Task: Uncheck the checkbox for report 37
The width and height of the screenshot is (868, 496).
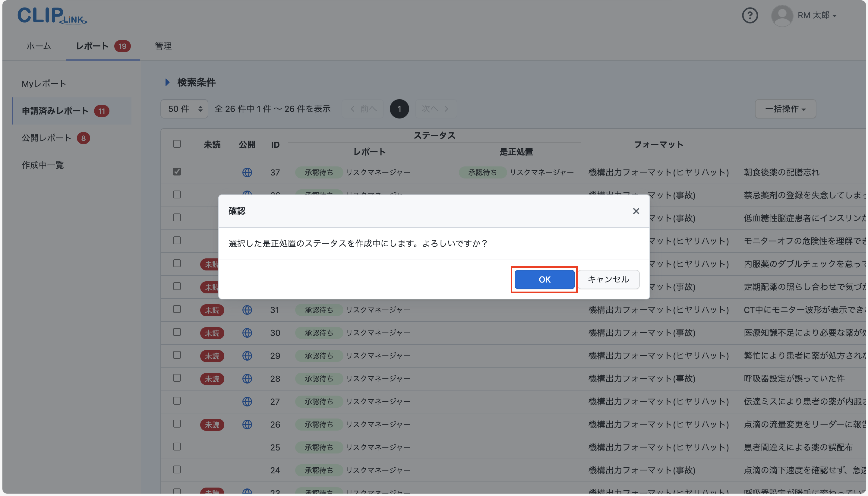Action: (177, 172)
